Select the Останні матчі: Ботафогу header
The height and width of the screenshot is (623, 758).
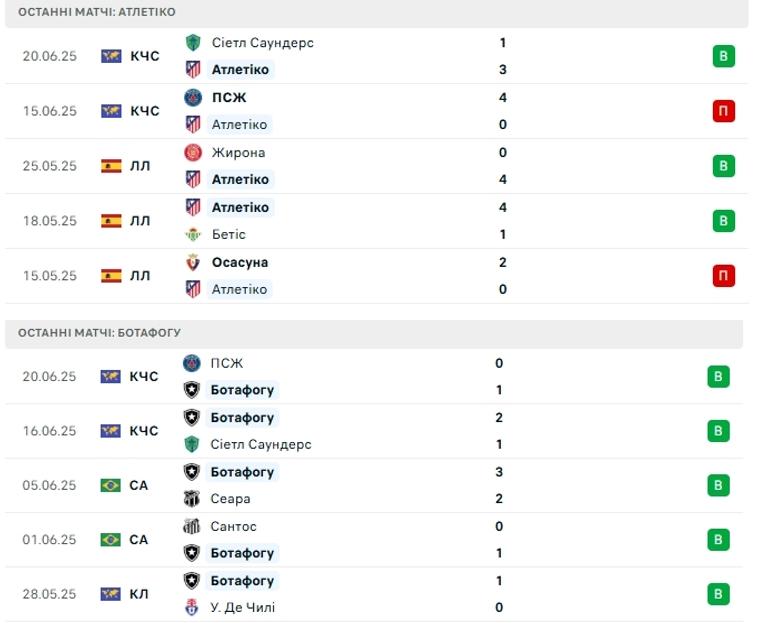pyautogui.click(x=99, y=333)
